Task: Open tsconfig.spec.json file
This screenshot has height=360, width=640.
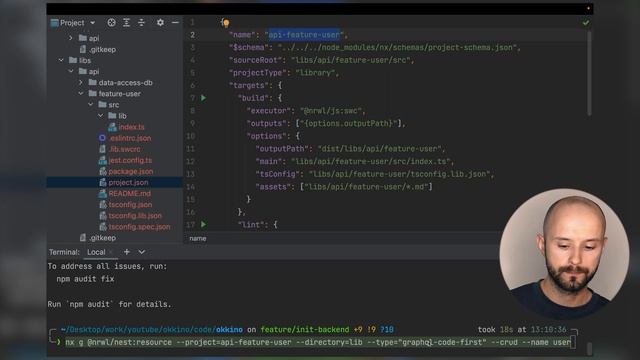Action: (139, 227)
